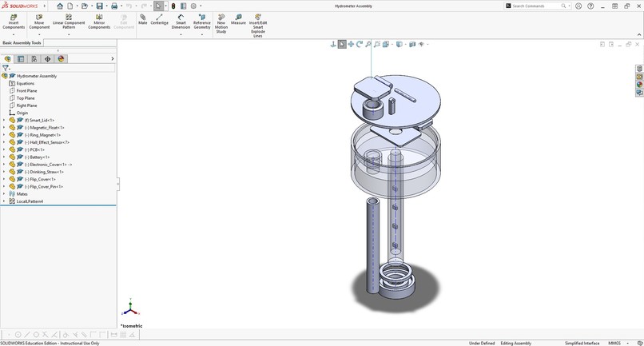The width and height of the screenshot is (644, 346).
Task: Open the DisplayManager tab icon
Action: click(x=62, y=59)
